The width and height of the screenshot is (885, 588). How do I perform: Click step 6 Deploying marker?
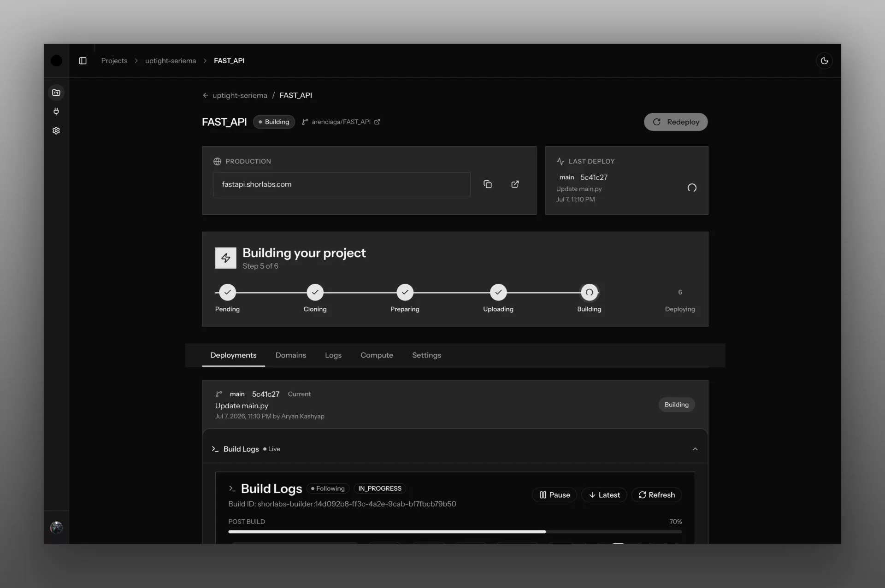680,292
